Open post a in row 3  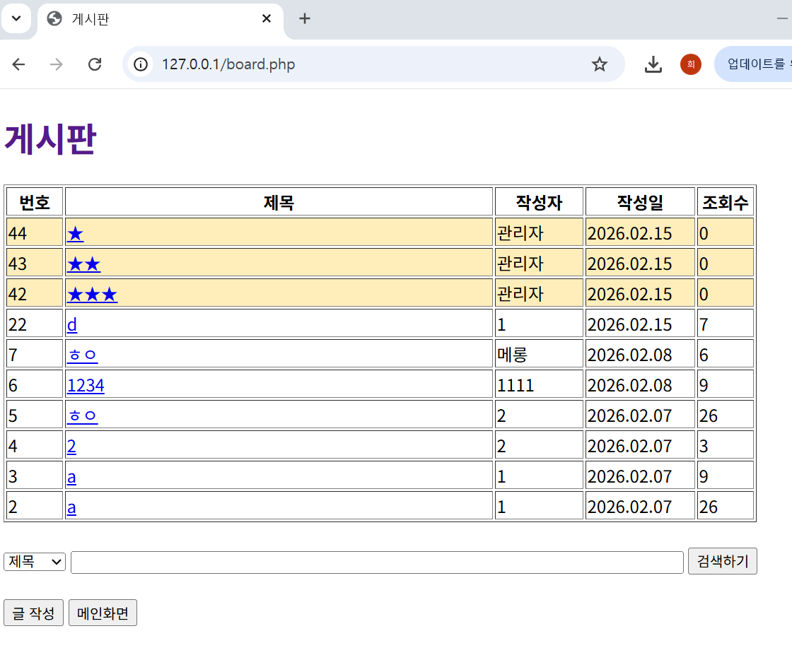tap(71, 476)
